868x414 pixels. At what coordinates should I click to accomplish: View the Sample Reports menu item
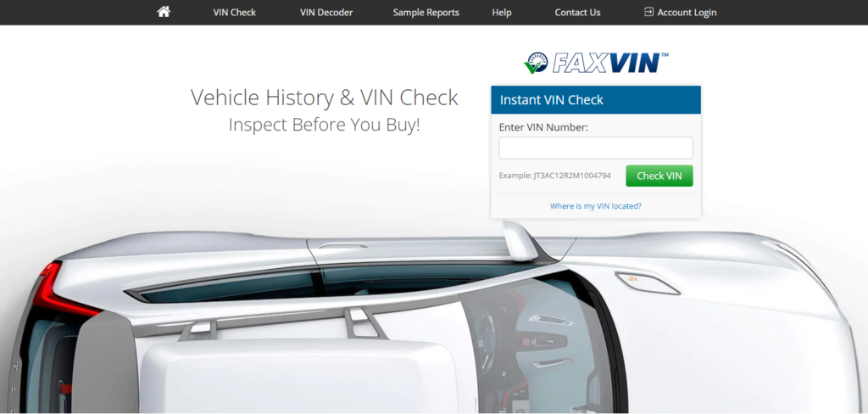tap(426, 12)
